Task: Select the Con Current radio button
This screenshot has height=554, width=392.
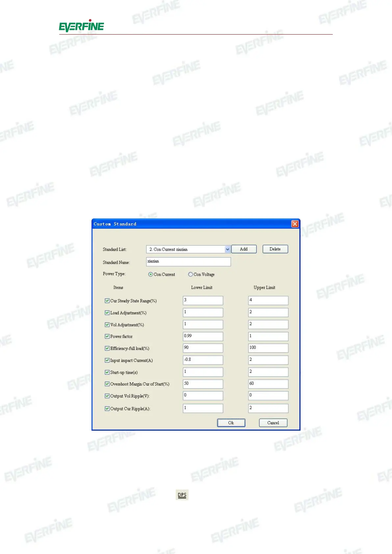Action: [150, 274]
